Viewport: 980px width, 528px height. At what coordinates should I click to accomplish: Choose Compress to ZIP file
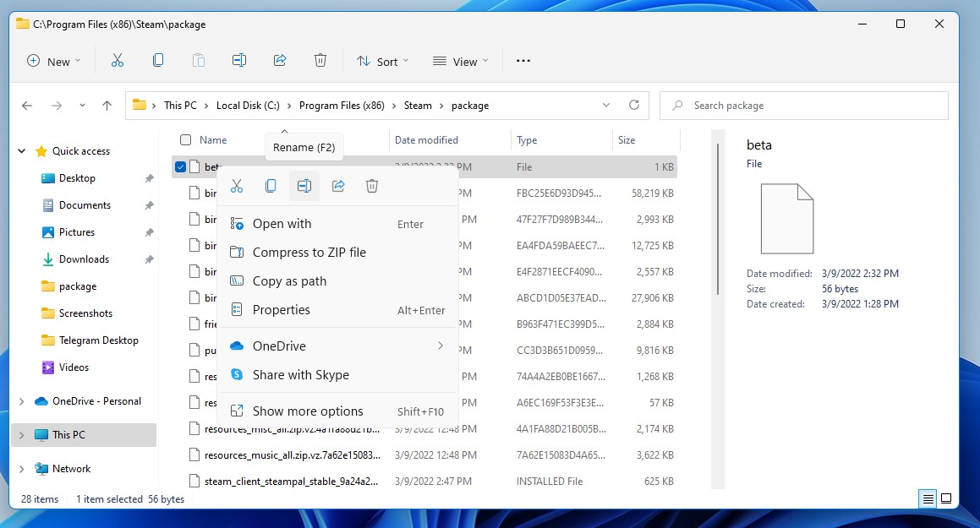coord(309,253)
